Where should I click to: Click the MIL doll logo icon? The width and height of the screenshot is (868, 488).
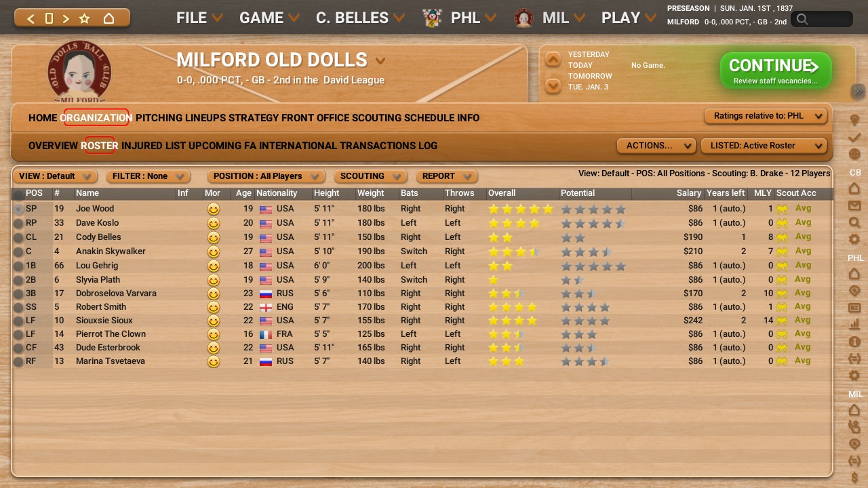tap(524, 18)
